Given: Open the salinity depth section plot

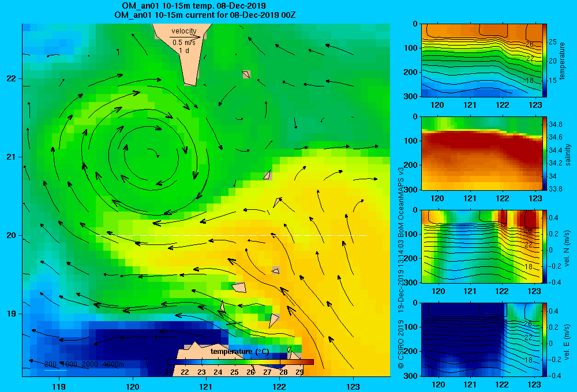Looking at the screenshot, I should click(x=482, y=153).
